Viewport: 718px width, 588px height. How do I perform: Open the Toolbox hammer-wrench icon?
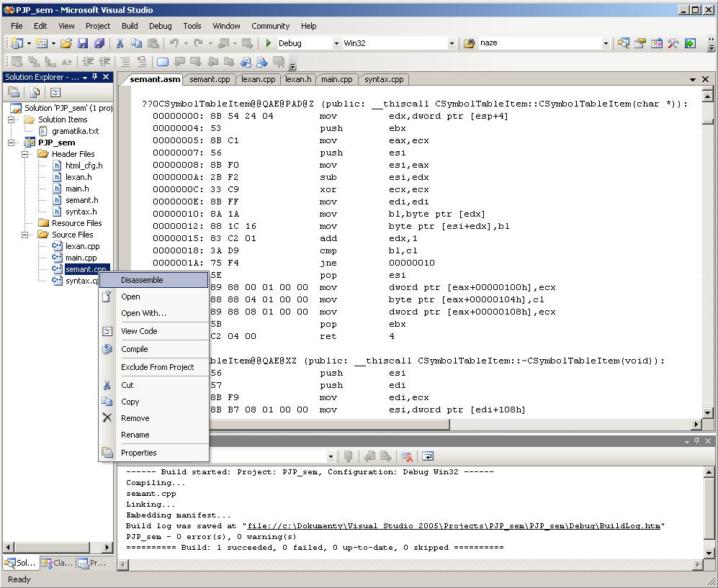pyautogui.click(x=673, y=43)
